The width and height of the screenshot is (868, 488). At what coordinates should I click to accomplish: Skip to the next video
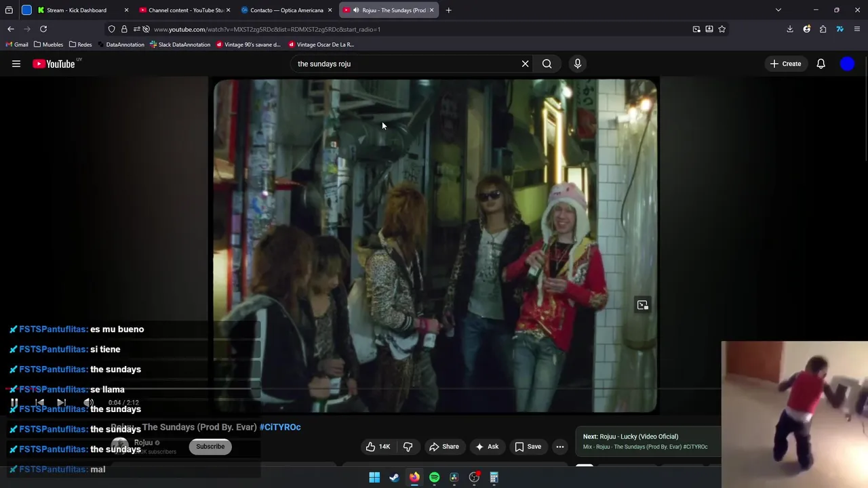click(62, 403)
